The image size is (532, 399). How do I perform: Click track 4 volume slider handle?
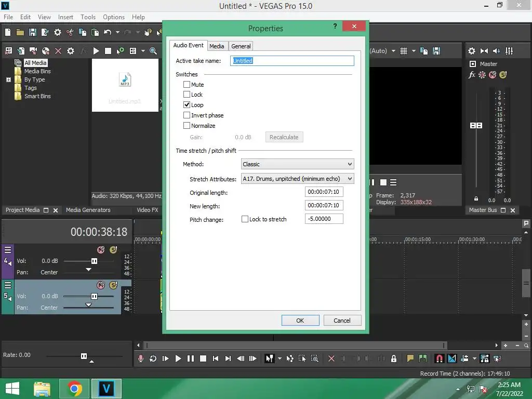coord(95,261)
